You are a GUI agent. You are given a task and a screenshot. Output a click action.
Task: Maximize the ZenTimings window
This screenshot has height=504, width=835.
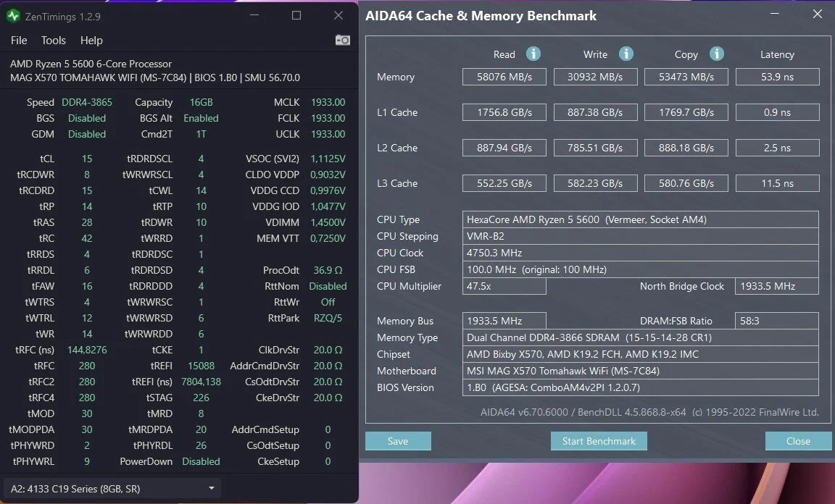coord(296,15)
